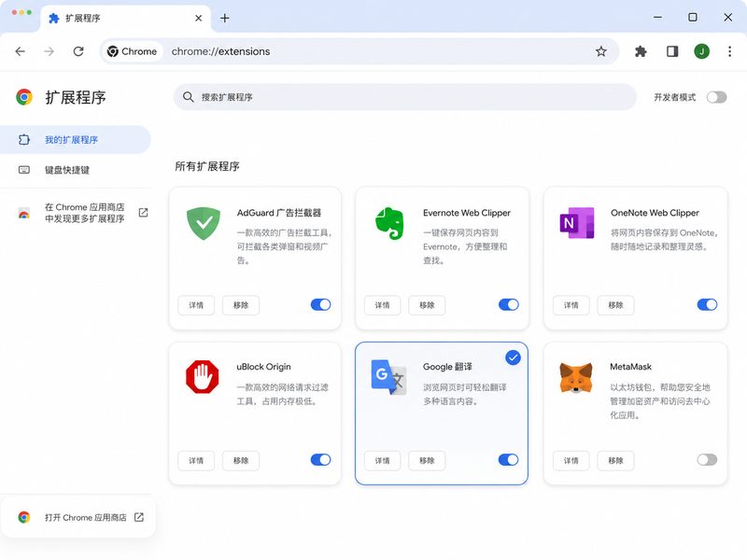Click 打开 Chrome 应用商店 link
The width and height of the screenshot is (747, 560).
80,517
